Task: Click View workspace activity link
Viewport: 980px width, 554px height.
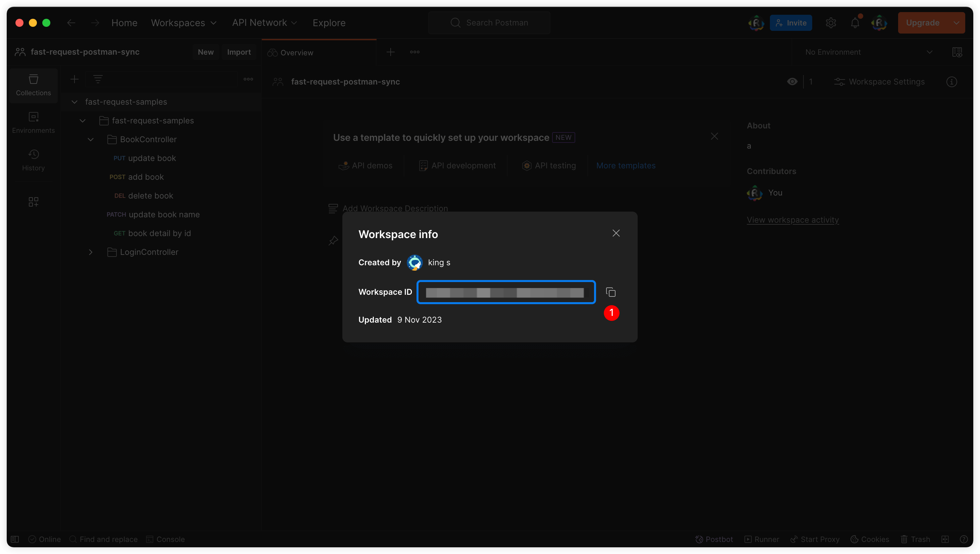Action: (792, 219)
